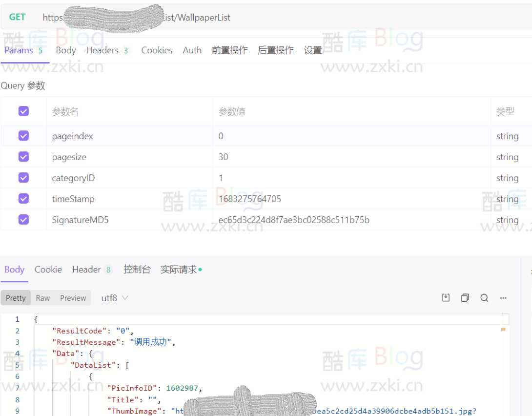Toggle the select-all parameters checkbox

coord(23,111)
